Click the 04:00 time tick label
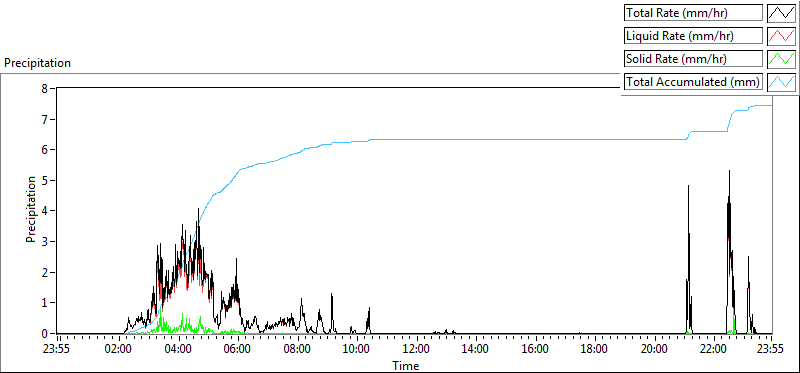The width and height of the screenshot is (800, 373). click(179, 350)
